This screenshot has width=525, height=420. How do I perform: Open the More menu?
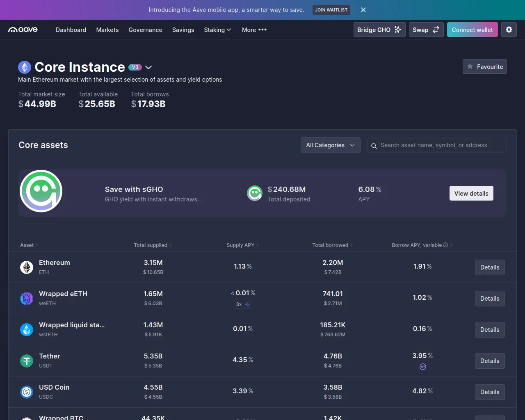coord(254,30)
